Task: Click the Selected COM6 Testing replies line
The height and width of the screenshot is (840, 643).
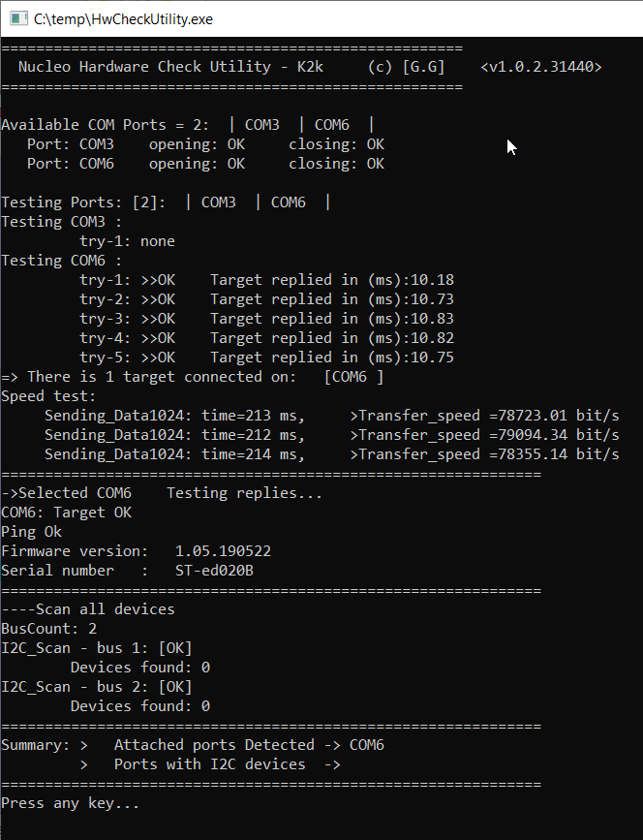Action: 162,493
